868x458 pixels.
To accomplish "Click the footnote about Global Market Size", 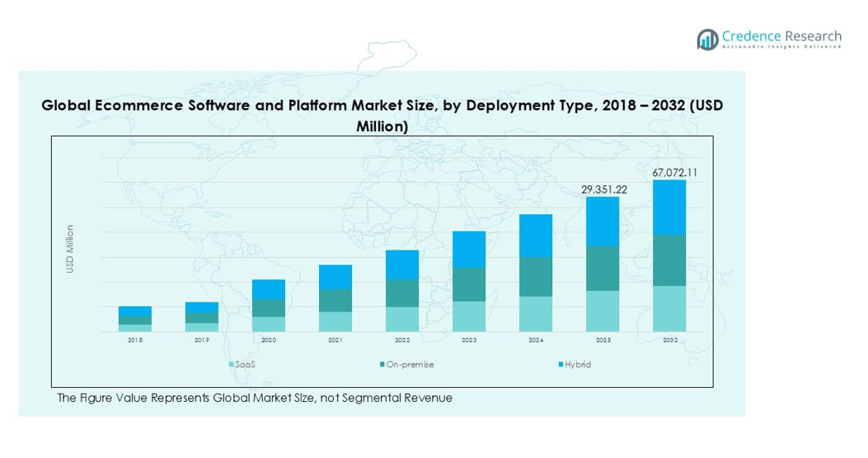I will point(255,398).
